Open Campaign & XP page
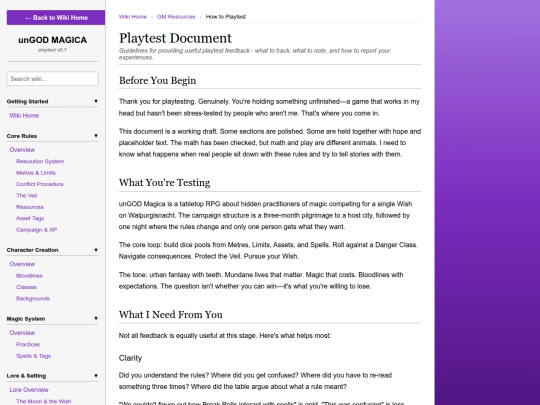 tap(37, 230)
